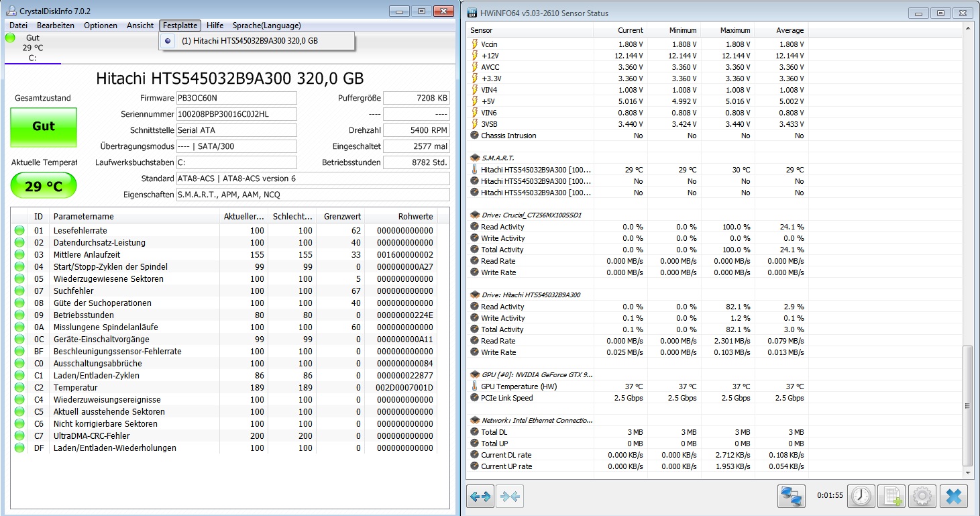Screen dimensions: 980x516
Task: Click lightning icon beside 3VSB sensor
Action: pyautogui.click(x=475, y=124)
